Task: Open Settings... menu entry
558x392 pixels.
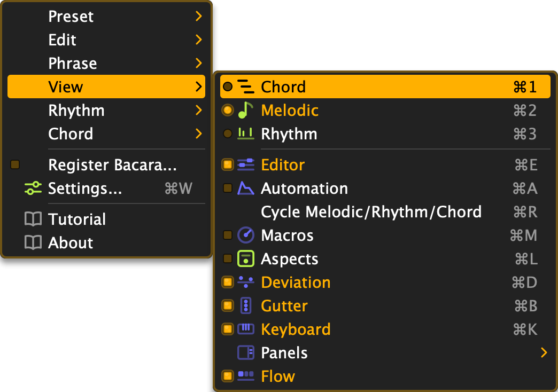Action: 106,188
